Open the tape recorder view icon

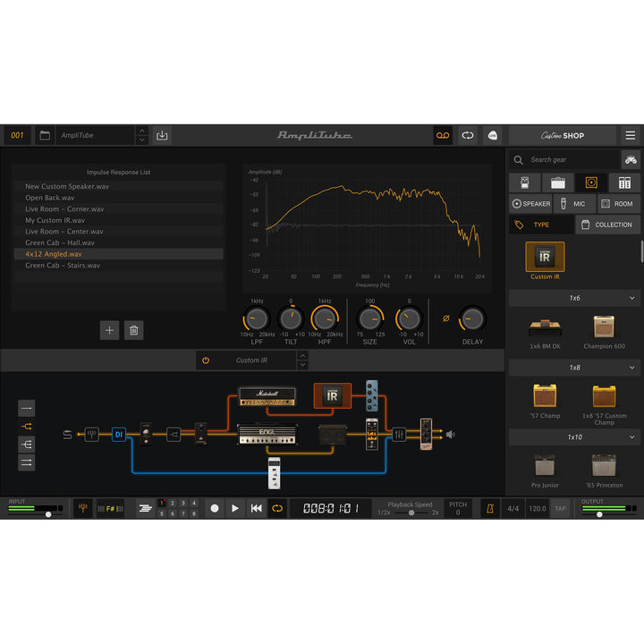[443, 136]
